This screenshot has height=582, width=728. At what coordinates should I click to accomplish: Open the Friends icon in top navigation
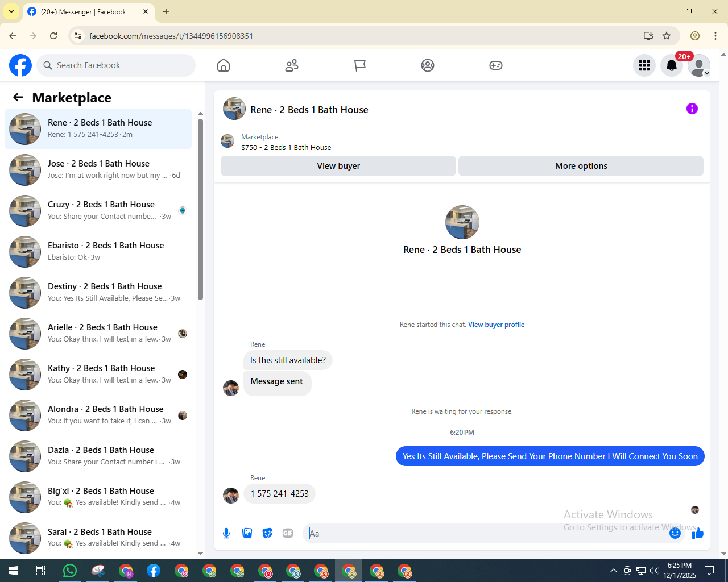pyautogui.click(x=292, y=65)
